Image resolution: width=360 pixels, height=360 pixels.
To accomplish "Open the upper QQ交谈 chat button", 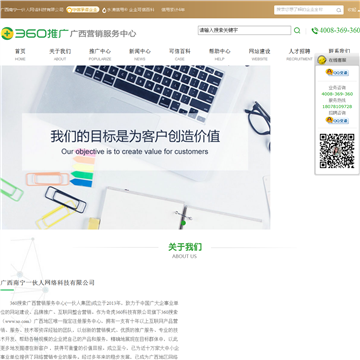I will 337,72.
